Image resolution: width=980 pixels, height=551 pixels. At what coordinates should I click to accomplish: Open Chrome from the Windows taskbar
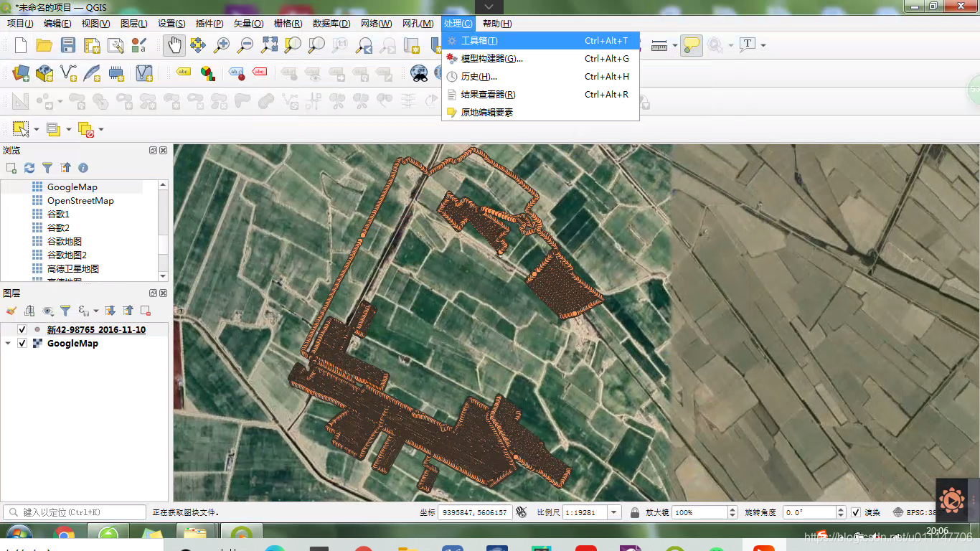coord(63,534)
